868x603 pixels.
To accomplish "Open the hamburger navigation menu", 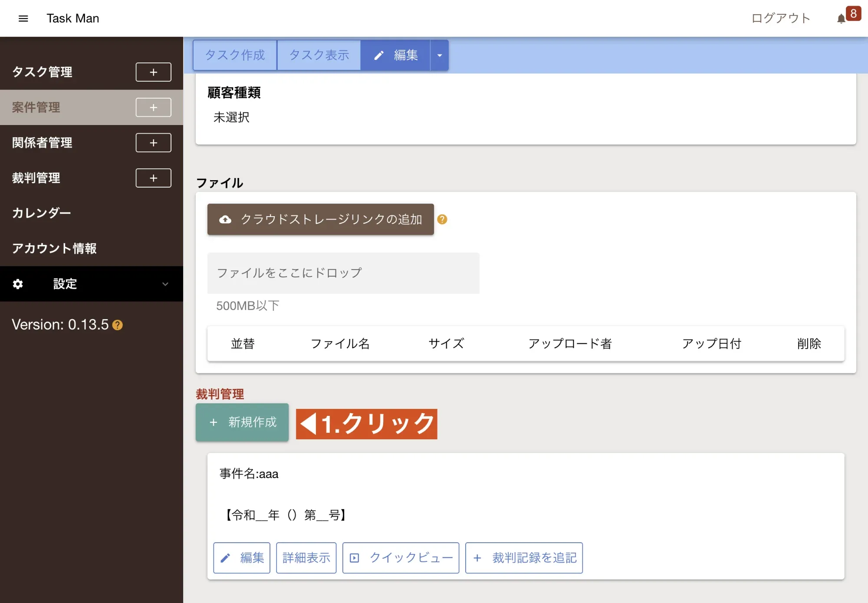I will click(x=23, y=18).
